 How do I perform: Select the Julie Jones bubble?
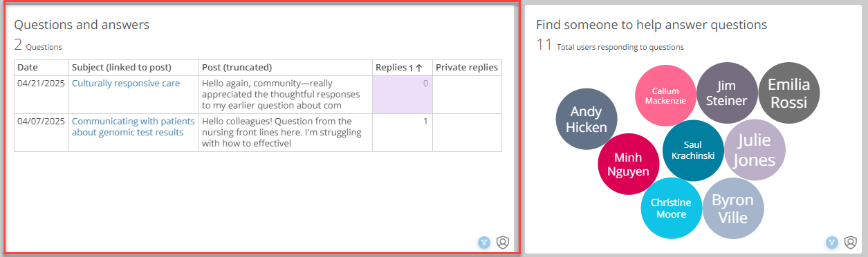[x=755, y=151]
